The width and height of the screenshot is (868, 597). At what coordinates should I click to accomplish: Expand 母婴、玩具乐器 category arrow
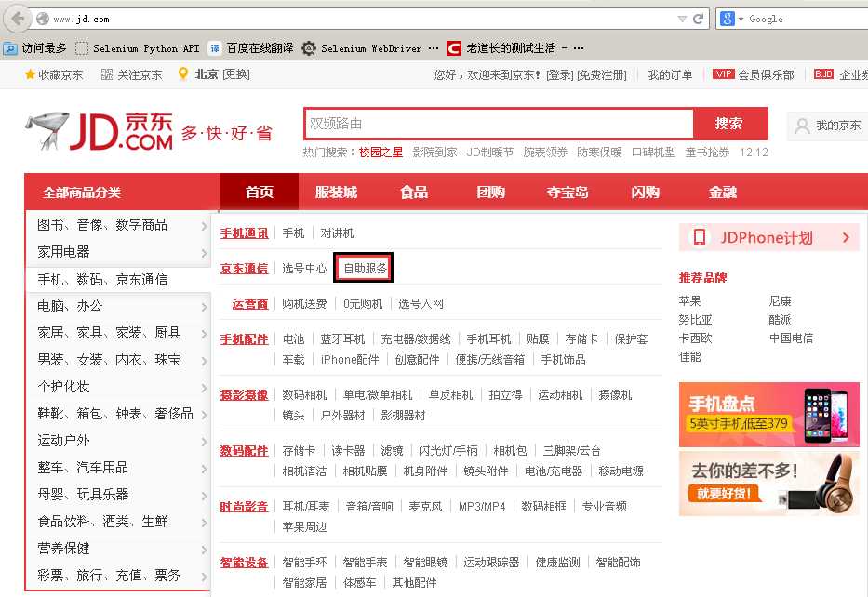(x=204, y=496)
